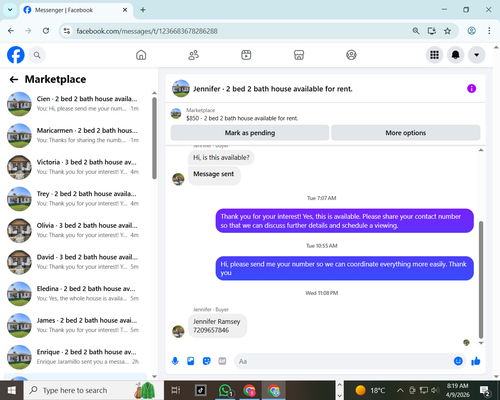Image resolution: width=500 pixels, height=400 pixels.
Task: Click the chat scroll down arrow
Action: point(481,343)
